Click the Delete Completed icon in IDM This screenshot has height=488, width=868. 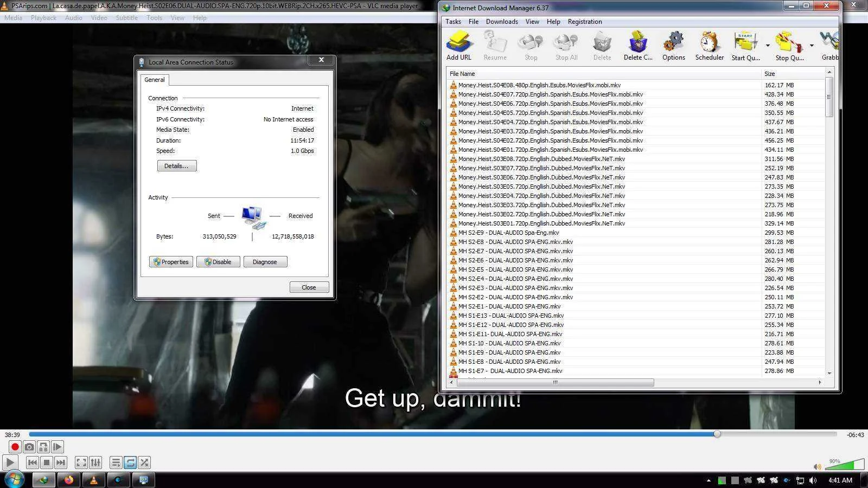pos(638,46)
